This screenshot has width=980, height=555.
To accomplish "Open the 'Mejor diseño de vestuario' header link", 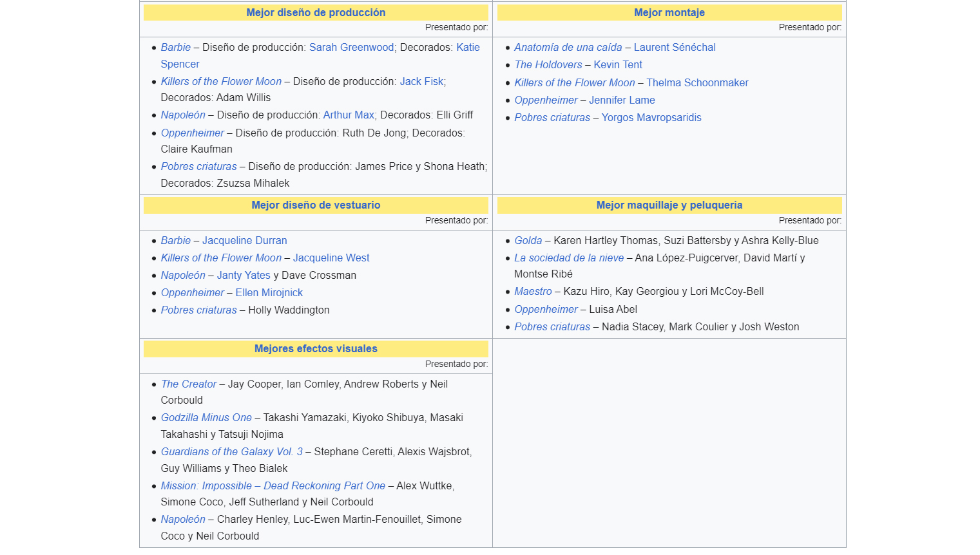I will tap(316, 205).
